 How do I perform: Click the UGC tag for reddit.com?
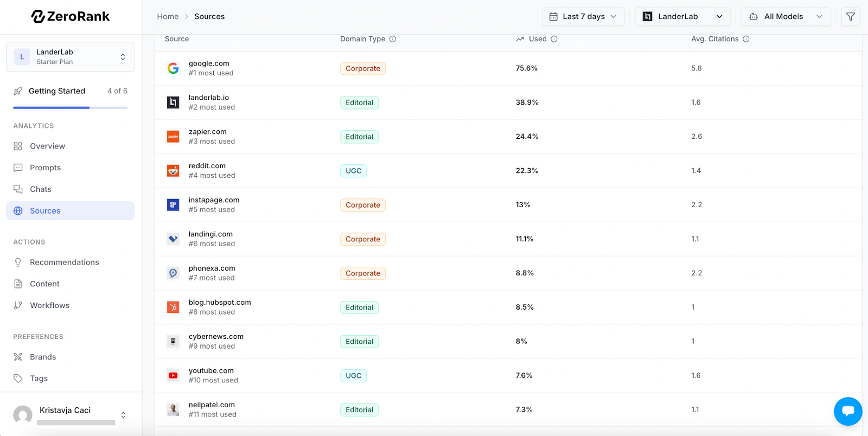pyautogui.click(x=354, y=171)
